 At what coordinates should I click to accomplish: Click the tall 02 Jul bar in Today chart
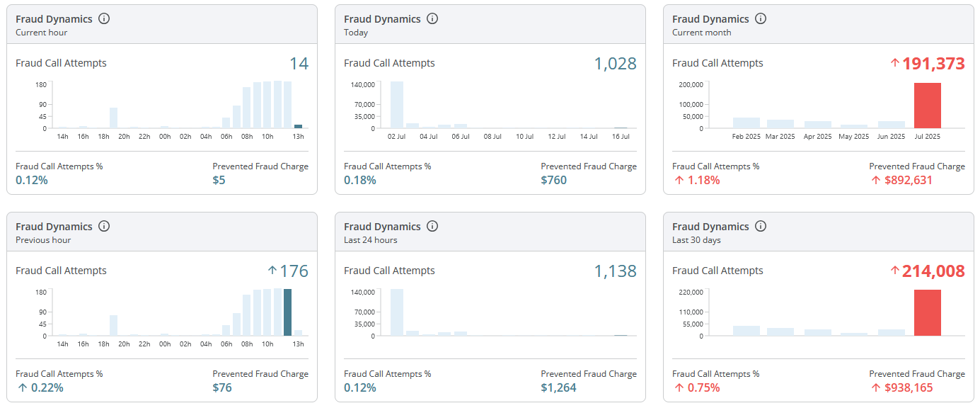tap(397, 105)
